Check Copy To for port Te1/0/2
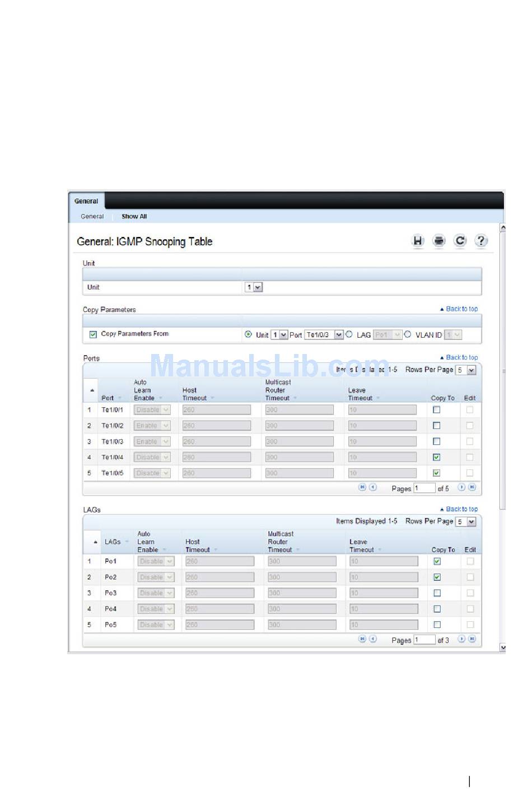 click(x=437, y=426)
